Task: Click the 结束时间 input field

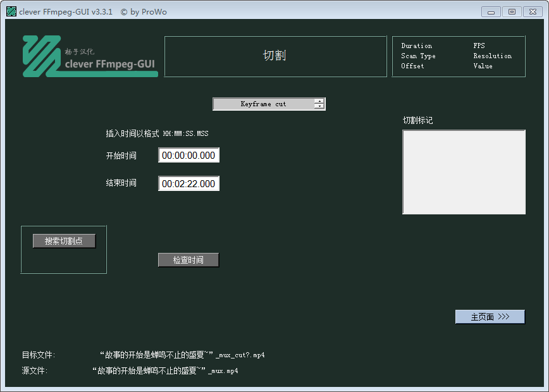Action: (x=188, y=183)
